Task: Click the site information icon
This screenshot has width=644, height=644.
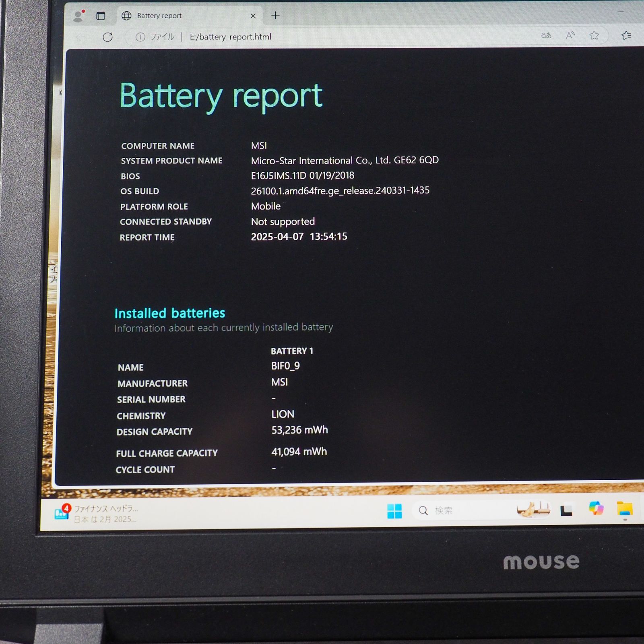Action: (x=140, y=37)
